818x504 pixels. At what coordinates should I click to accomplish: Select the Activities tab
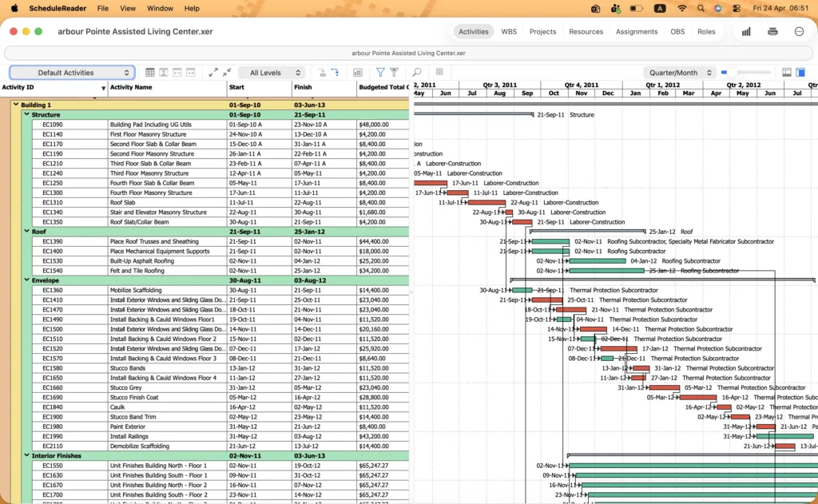click(473, 32)
